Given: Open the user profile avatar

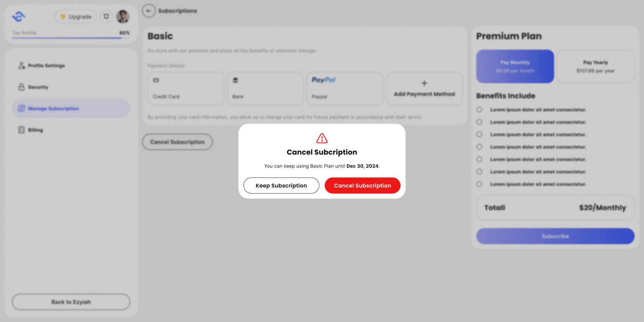Looking at the screenshot, I should (123, 17).
